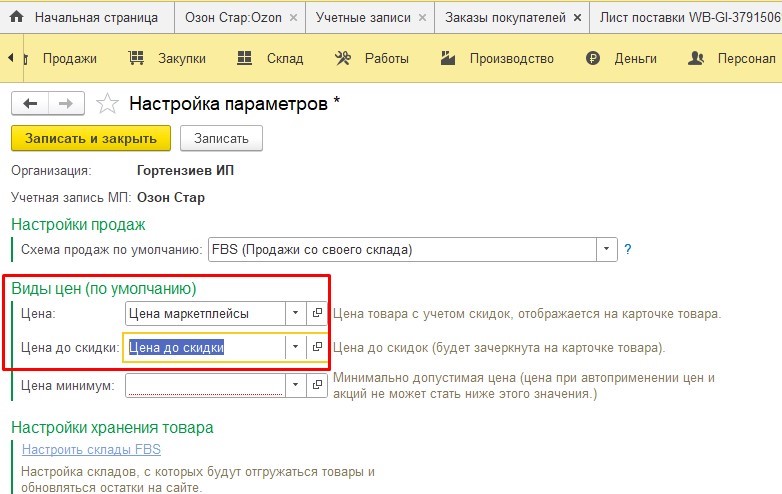Open the Склад section

(x=285, y=58)
